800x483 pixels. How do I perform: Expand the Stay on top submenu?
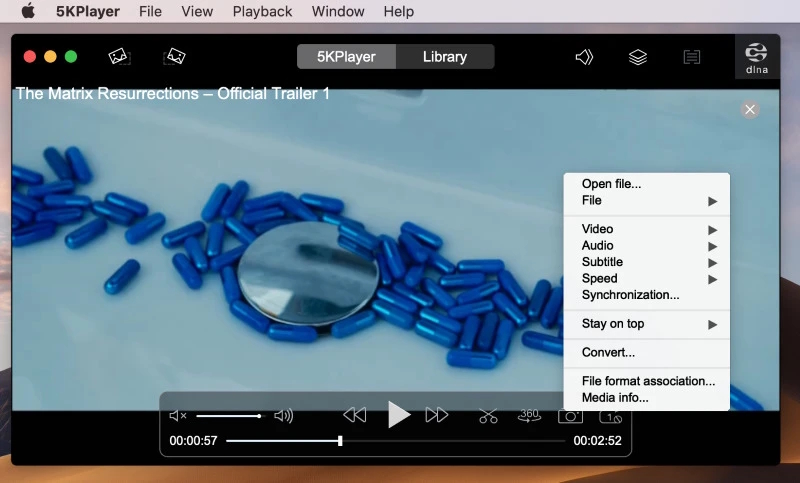[x=646, y=324]
